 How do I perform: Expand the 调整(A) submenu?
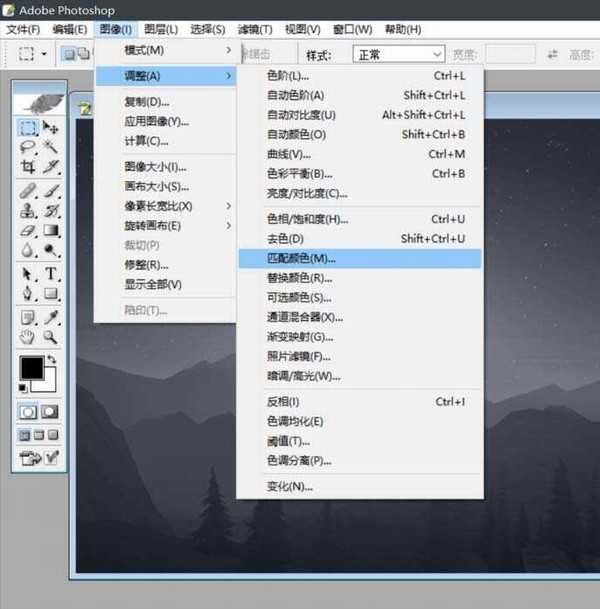166,76
